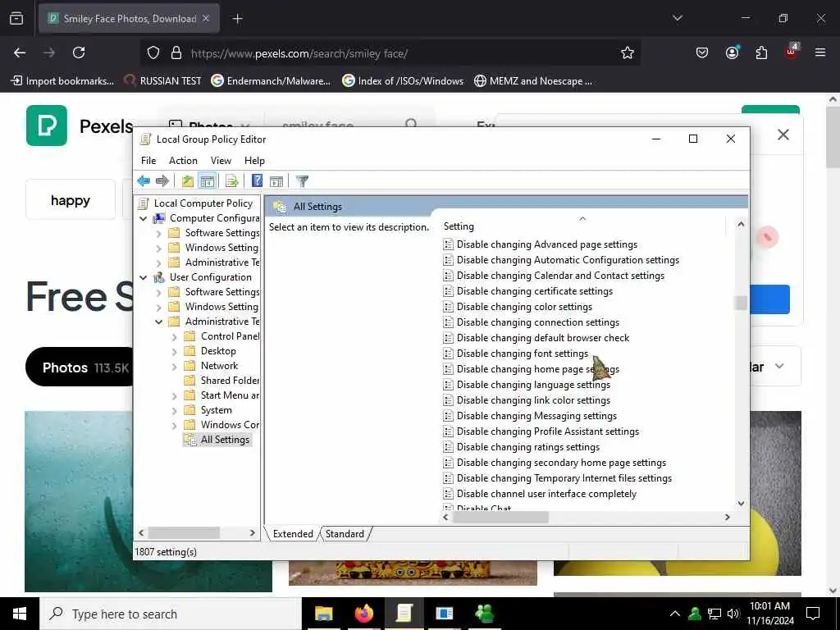This screenshot has width=840, height=630.
Task: Click the Firefox URL address bar
Action: (x=390, y=53)
